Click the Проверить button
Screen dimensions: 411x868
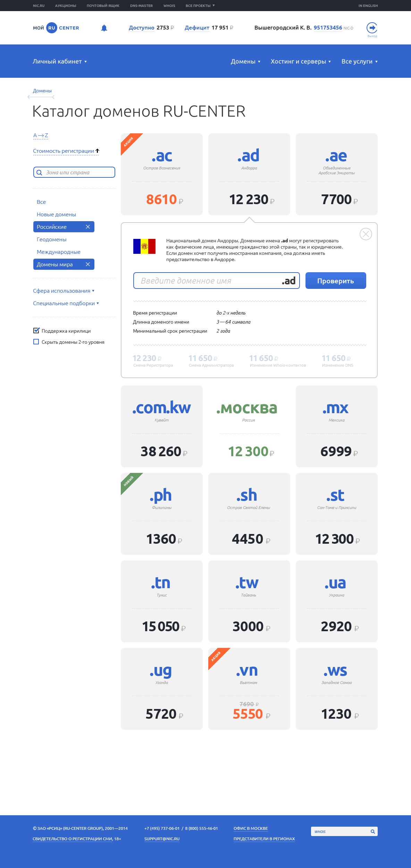coord(336,281)
